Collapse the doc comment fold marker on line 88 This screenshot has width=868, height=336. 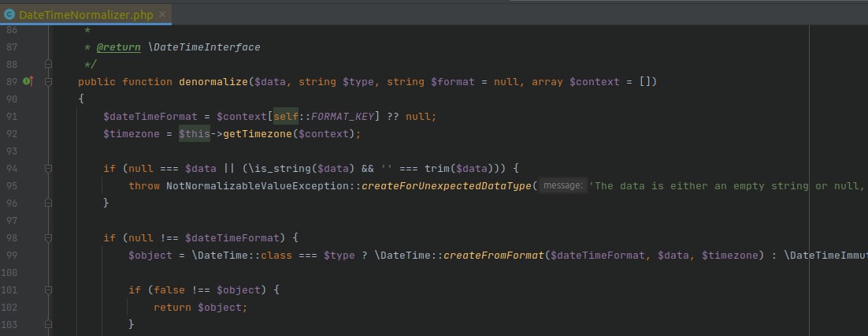[x=48, y=65]
